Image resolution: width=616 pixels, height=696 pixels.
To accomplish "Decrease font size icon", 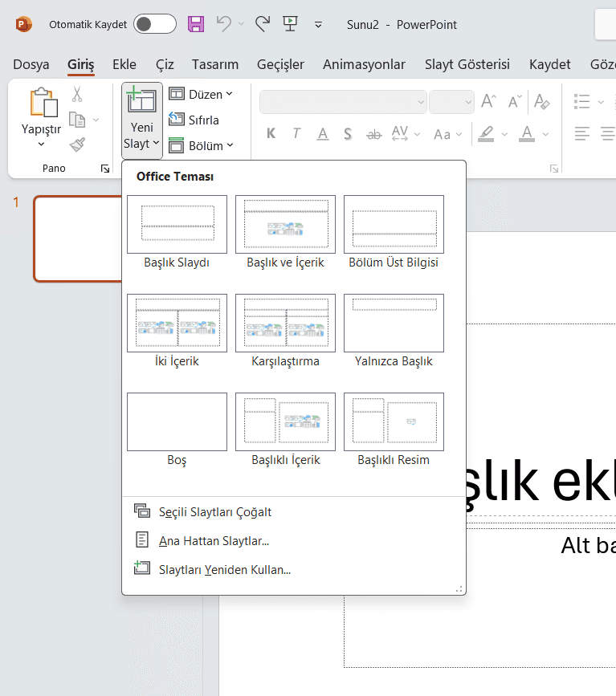I will 515,101.
